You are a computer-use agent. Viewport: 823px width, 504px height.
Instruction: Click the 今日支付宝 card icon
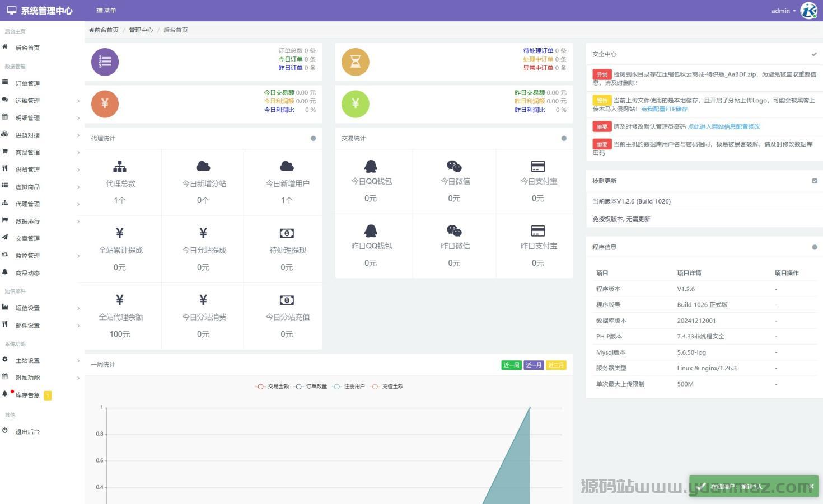(x=537, y=166)
